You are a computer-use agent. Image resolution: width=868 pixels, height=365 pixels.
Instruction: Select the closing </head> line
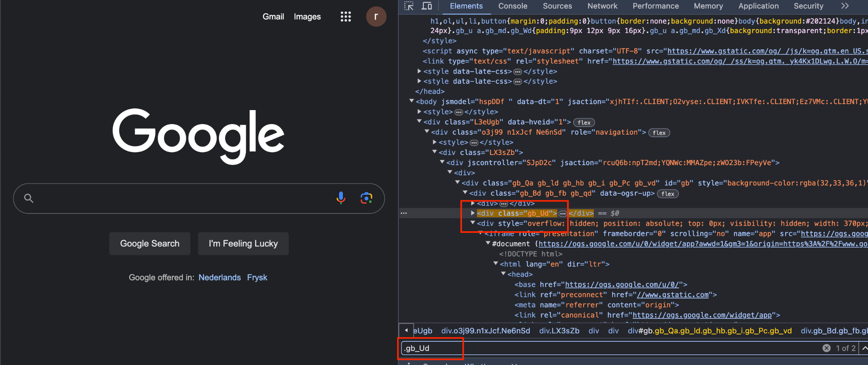(430, 91)
